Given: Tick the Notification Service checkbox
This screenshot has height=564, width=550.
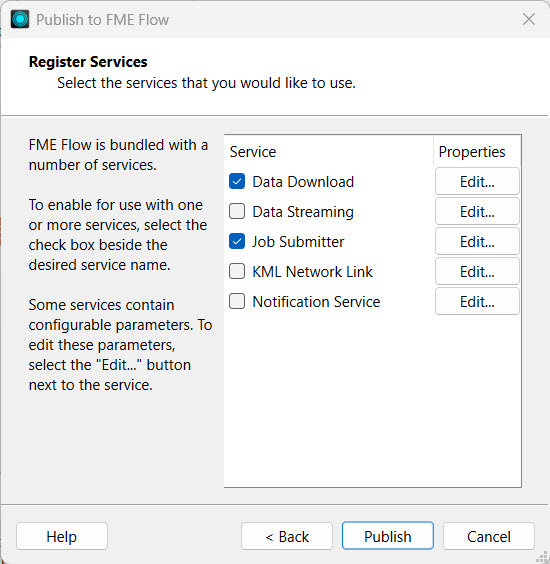Looking at the screenshot, I should coord(237,301).
